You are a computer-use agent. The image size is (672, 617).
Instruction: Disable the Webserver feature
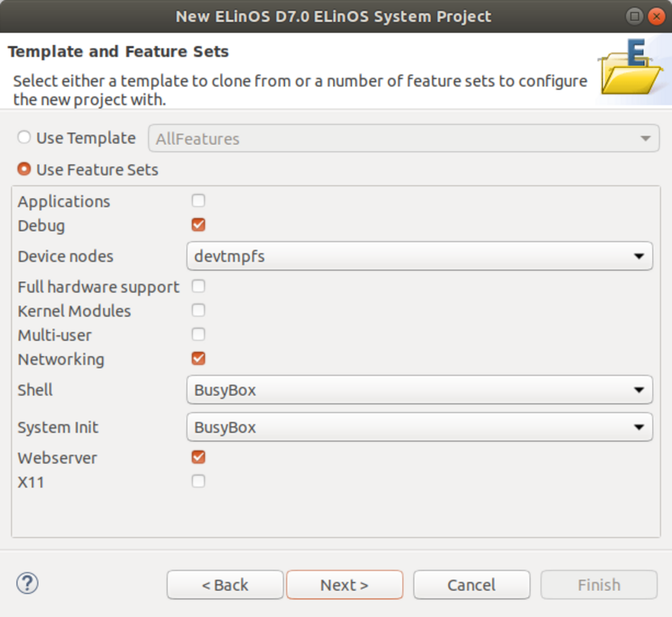[199, 457]
